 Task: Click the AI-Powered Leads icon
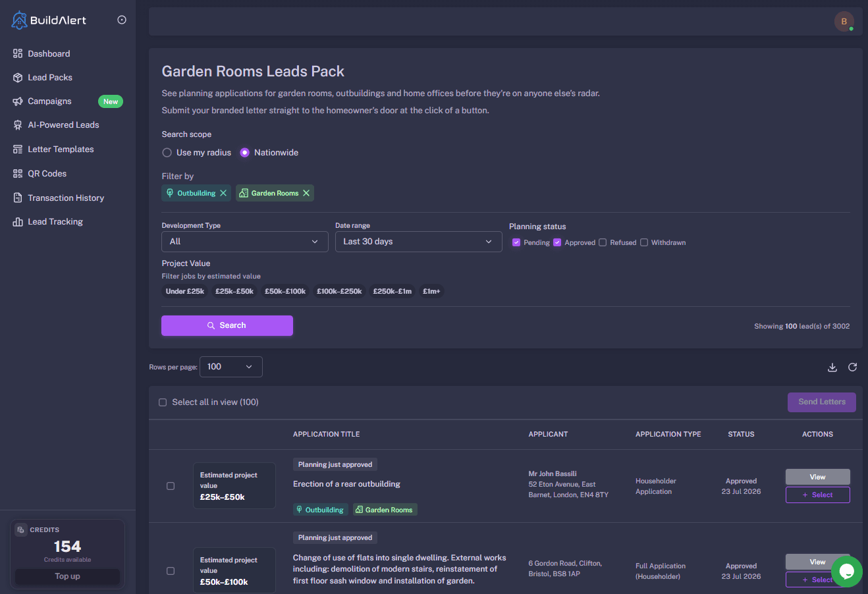click(x=18, y=124)
